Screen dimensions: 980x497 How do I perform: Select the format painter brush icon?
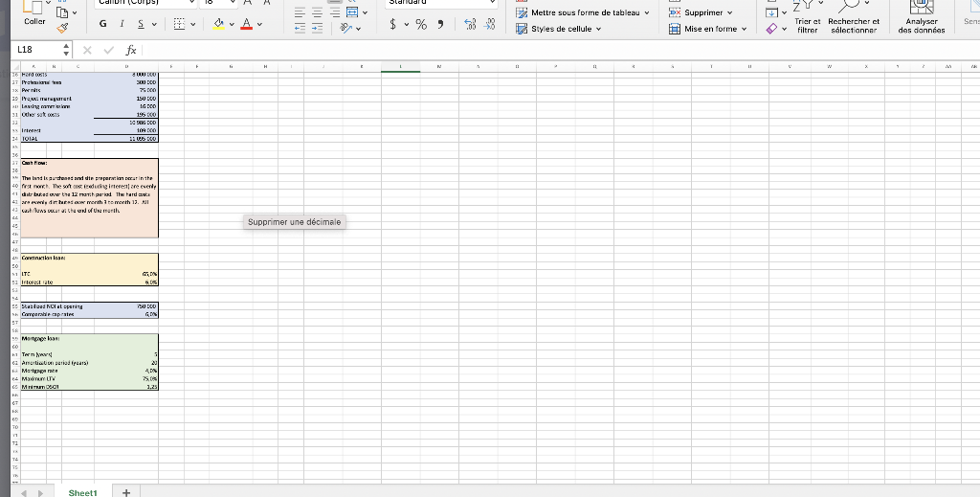62,28
